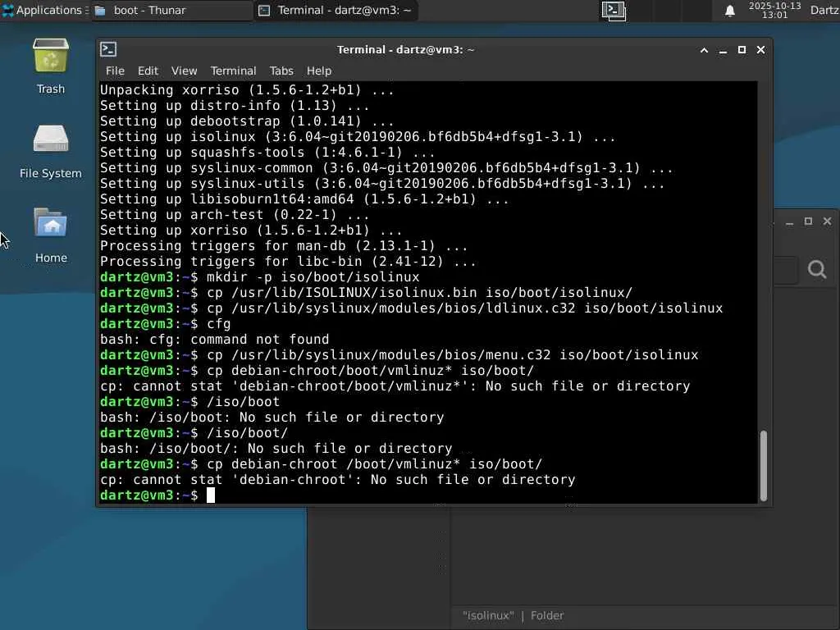Click the "Setting up arch-test (0.22-1)" line
Screen dimensions: 840x630
point(235,215)
